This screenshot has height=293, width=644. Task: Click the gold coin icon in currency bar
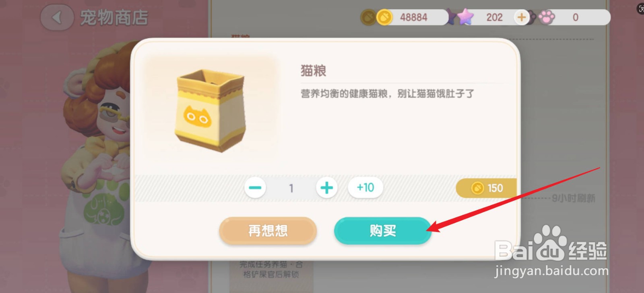click(384, 17)
